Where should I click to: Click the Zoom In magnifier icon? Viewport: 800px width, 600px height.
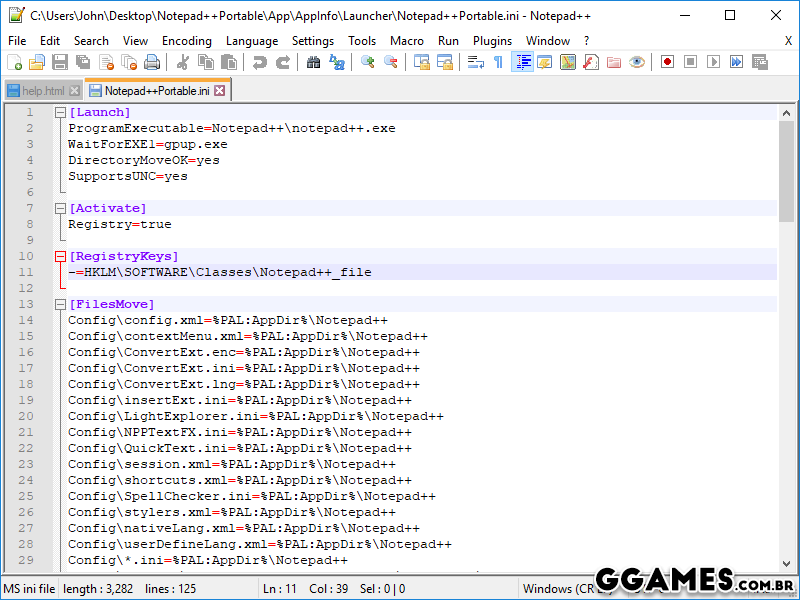[x=368, y=62]
